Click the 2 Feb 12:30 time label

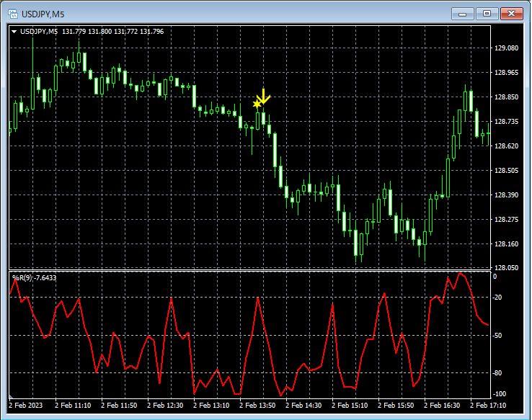point(165,406)
